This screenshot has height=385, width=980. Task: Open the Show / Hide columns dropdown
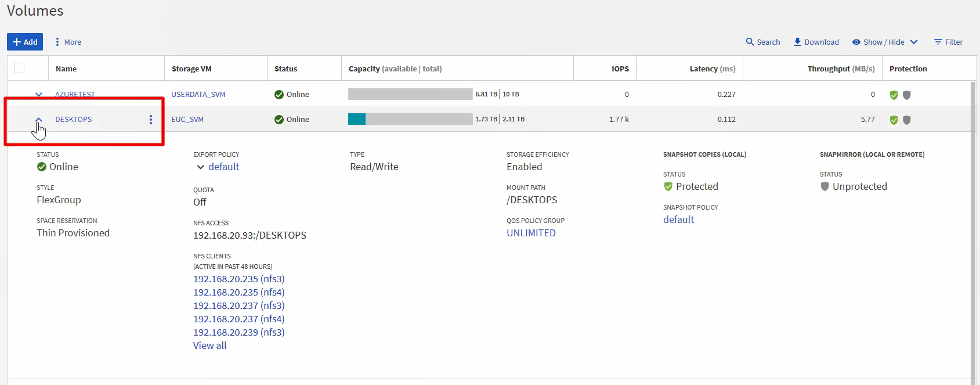884,42
